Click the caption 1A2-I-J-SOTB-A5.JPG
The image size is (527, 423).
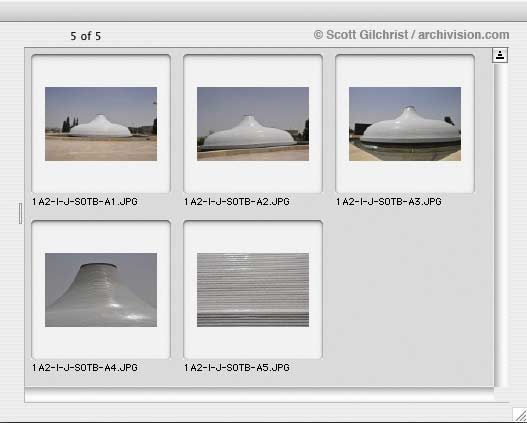(x=237, y=368)
